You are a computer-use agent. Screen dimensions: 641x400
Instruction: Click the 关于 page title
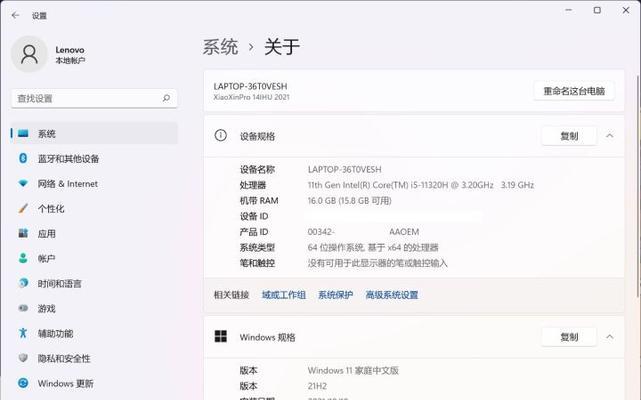pos(282,47)
